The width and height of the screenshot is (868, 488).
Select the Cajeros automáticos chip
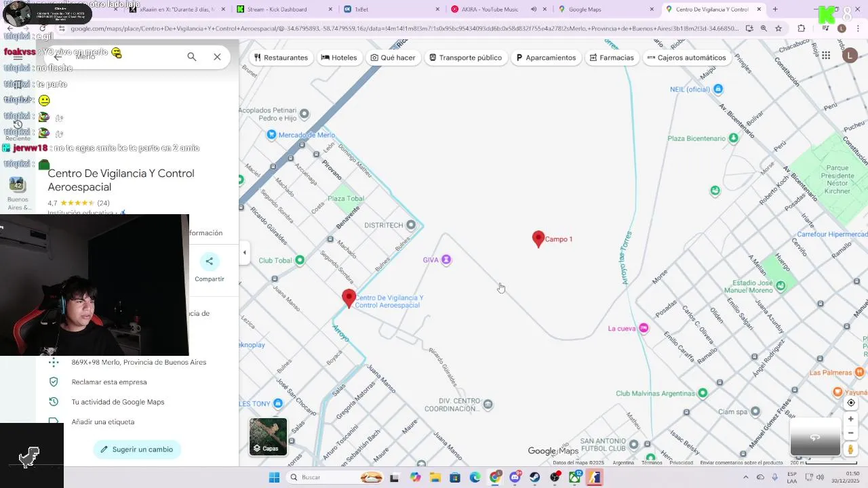pyautogui.click(x=686, y=58)
